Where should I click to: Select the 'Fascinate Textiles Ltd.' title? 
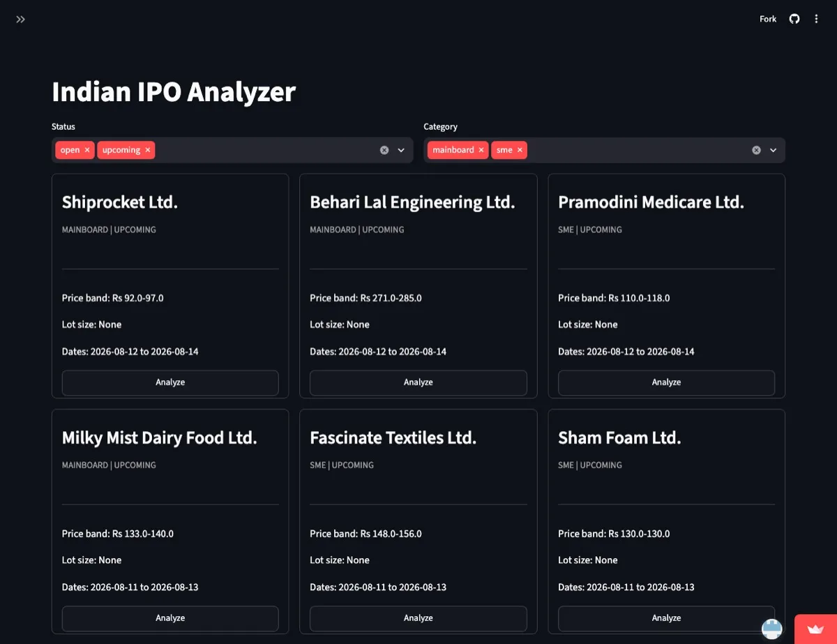393,438
